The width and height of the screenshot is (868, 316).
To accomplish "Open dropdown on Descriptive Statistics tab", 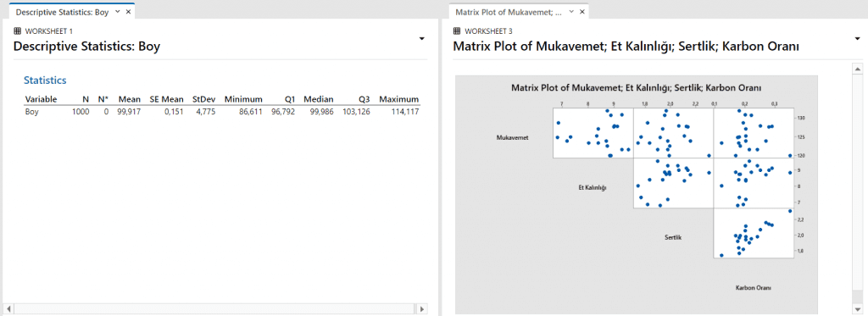I will coord(117,12).
